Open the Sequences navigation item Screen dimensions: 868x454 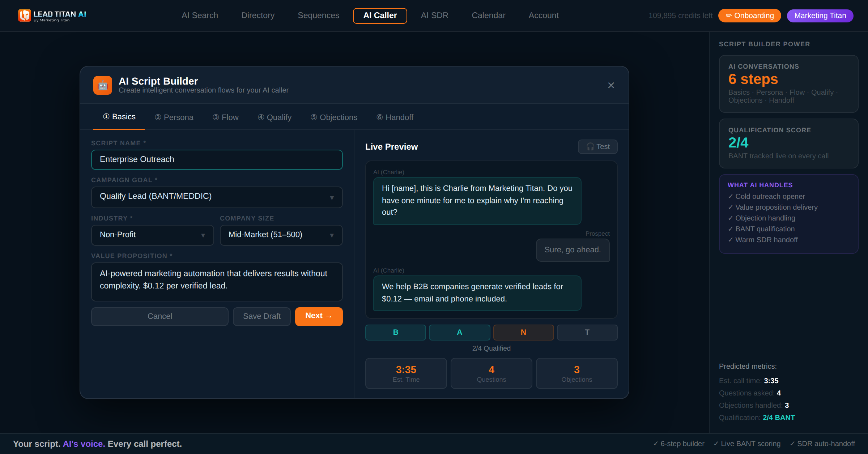click(318, 16)
